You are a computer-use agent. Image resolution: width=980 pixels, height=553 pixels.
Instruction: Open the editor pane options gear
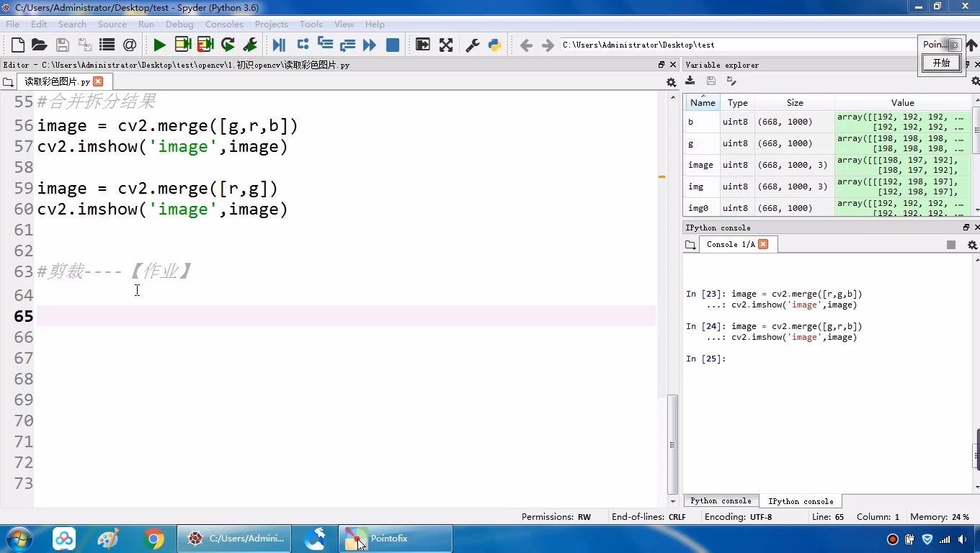pyautogui.click(x=671, y=82)
